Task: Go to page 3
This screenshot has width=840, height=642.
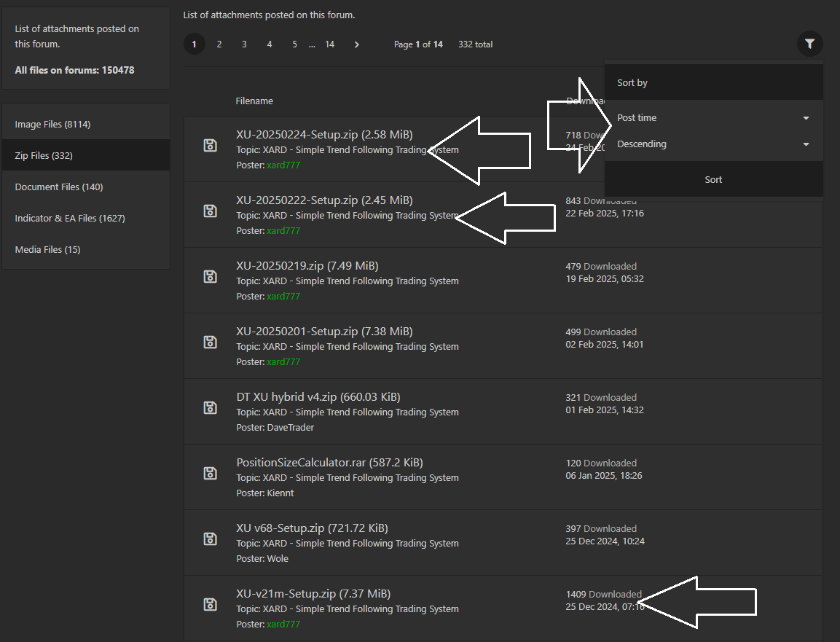Action: [x=244, y=44]
